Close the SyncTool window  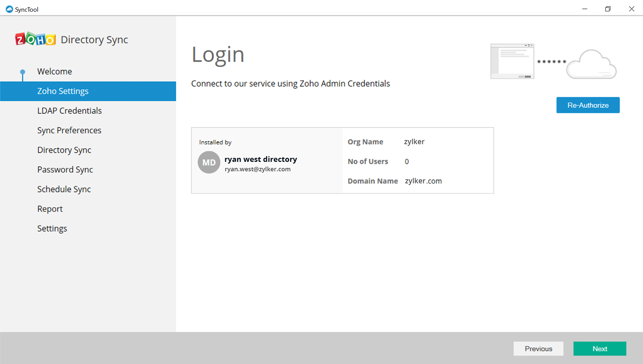(631, 9)
